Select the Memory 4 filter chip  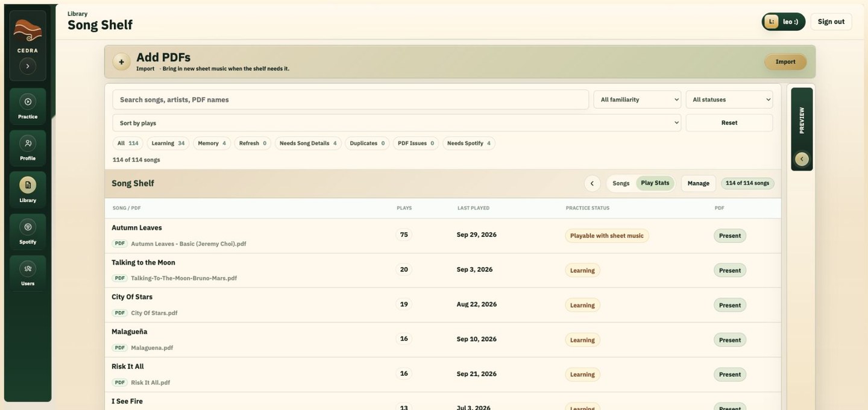[x=212, y=143]
